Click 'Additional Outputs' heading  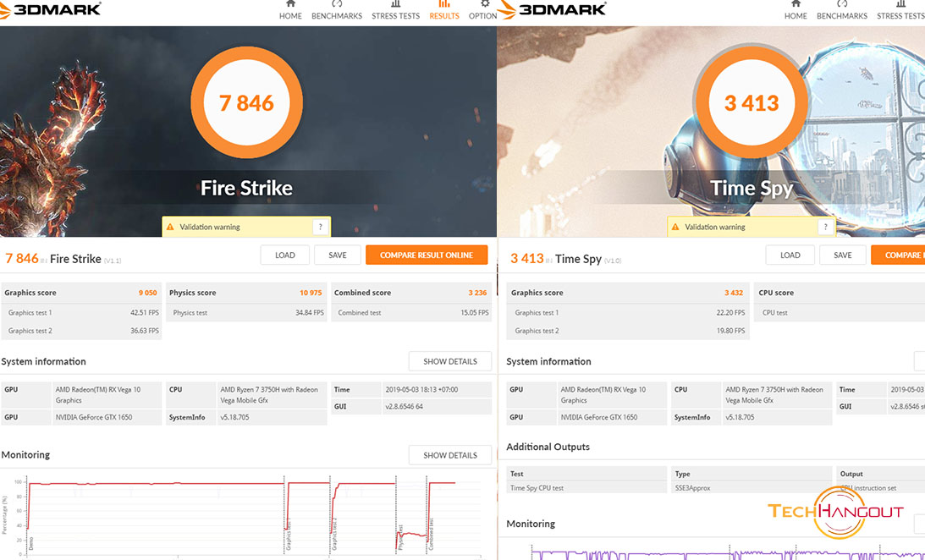[x=548, y=447]
